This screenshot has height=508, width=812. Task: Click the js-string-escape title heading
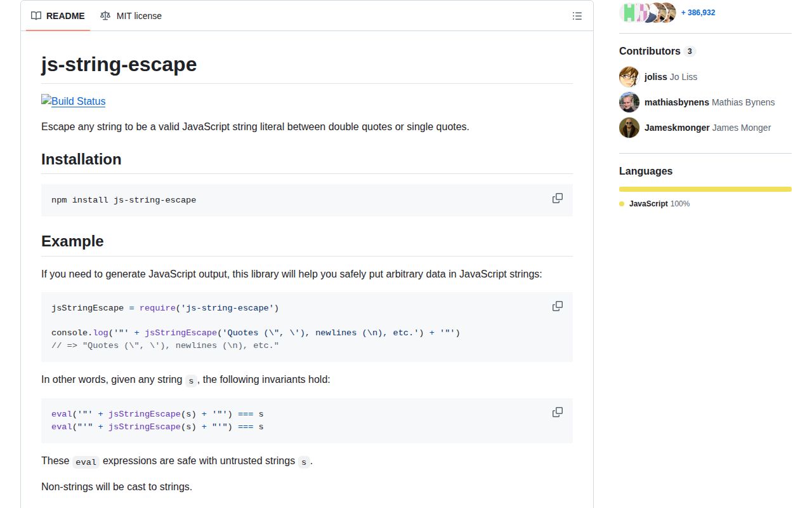[x=119, y=64]
